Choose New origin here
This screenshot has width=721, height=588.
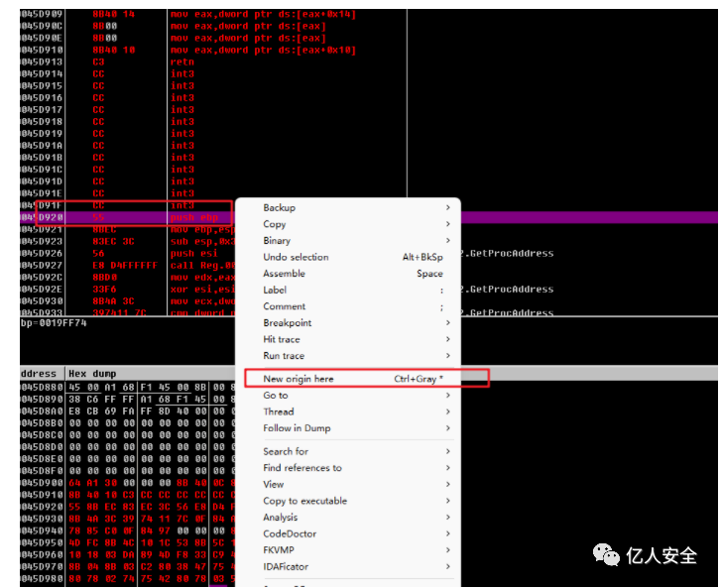point(348,379)
